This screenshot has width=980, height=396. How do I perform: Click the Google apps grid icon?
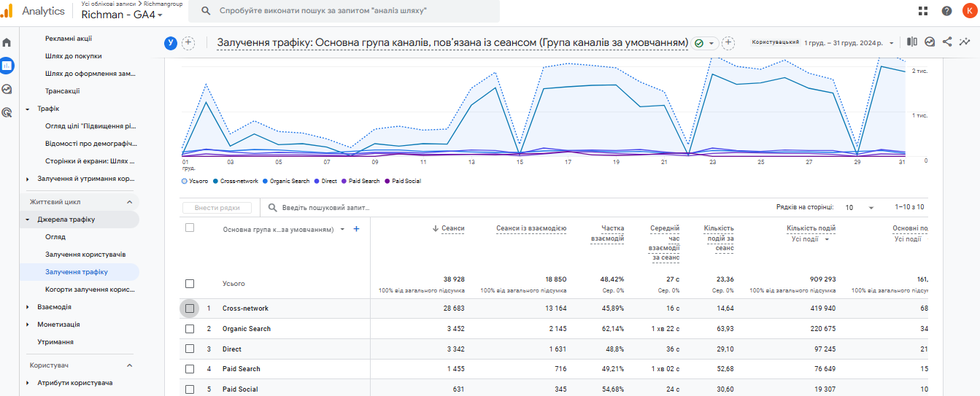[x=923, y=11]
